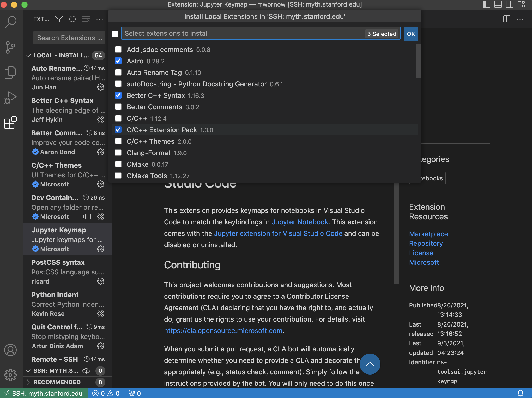The image size is (532, 398).
Task: Click the filter extensions icon
Action: 59,19
